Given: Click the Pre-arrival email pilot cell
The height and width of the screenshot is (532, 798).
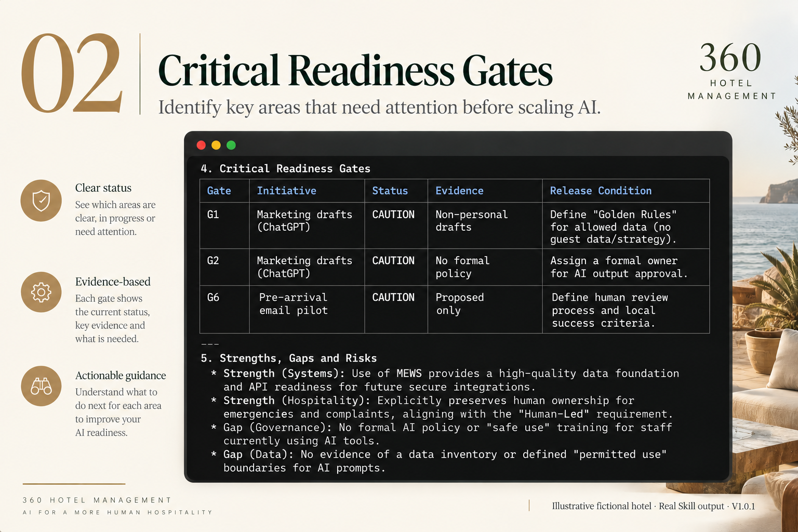Looking at the screenshot, I should pos(307,310).
